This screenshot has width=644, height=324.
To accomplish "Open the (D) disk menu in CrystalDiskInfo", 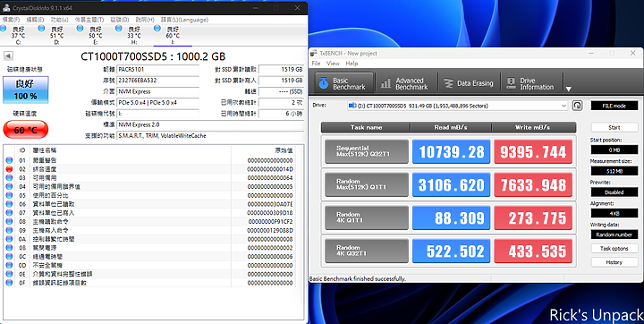I will coord(120,20).
